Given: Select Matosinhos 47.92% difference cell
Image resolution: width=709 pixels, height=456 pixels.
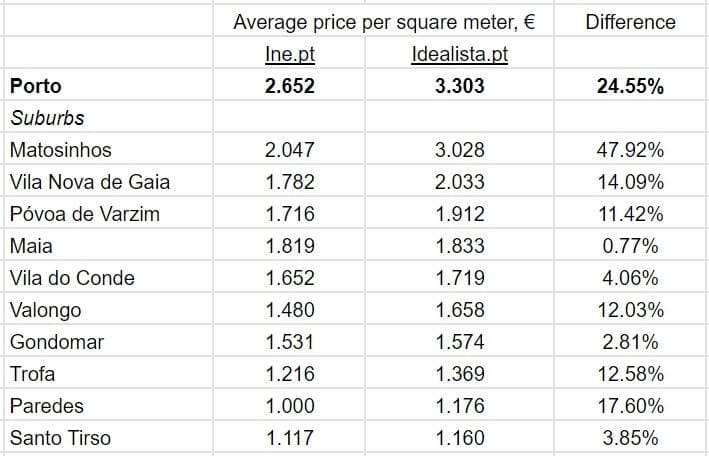Looking at the screenshot, I should [x=630, y=150].
